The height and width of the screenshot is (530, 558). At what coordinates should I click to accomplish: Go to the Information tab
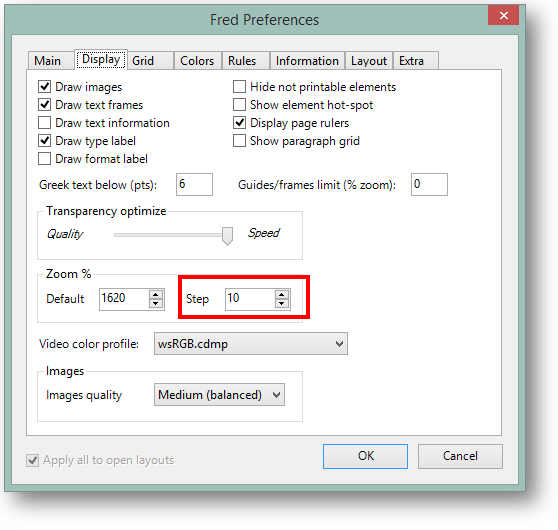coord(307,61)
